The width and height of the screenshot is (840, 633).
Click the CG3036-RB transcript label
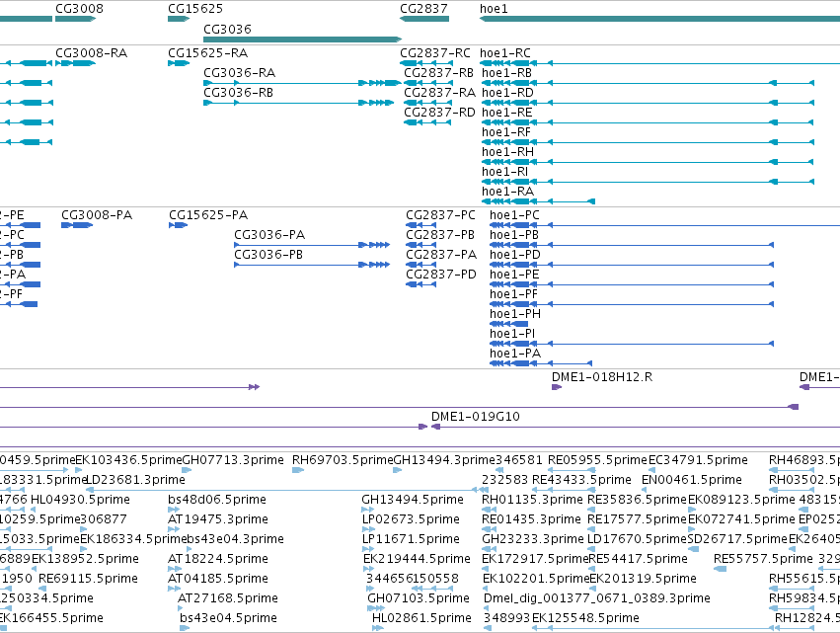239,93
